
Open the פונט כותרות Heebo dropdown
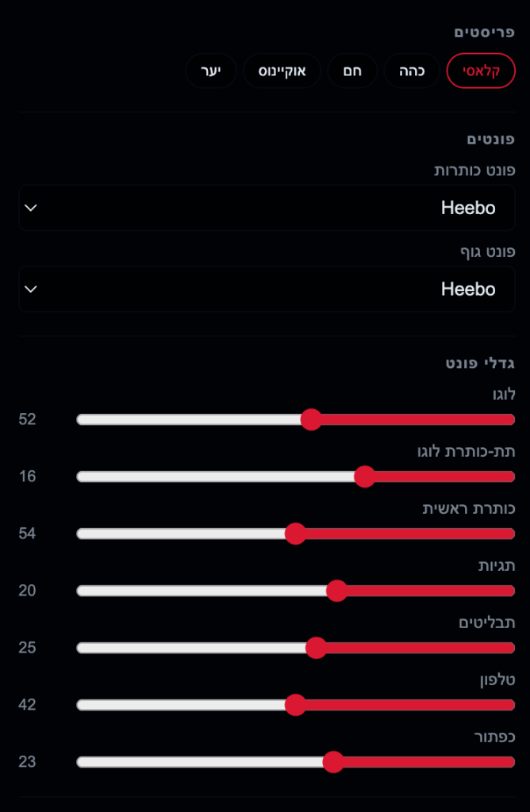pos(267,208)
